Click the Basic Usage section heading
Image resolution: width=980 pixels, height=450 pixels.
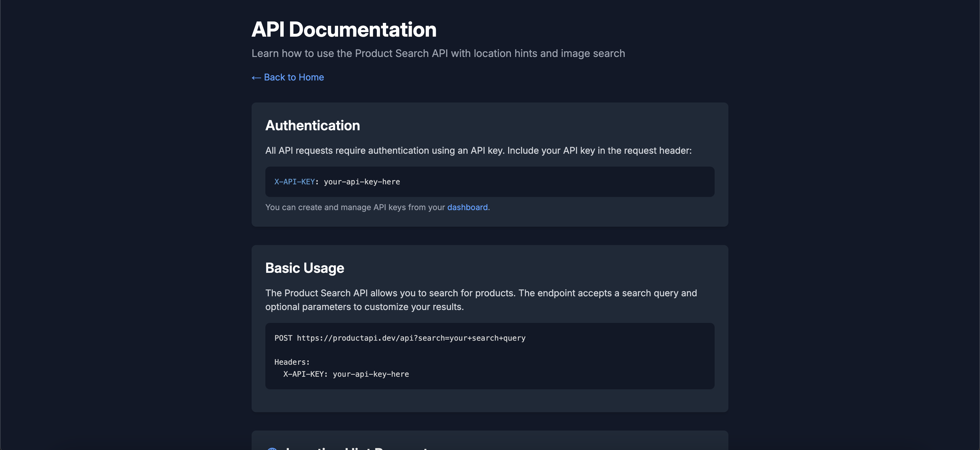(x=304, y=268)
